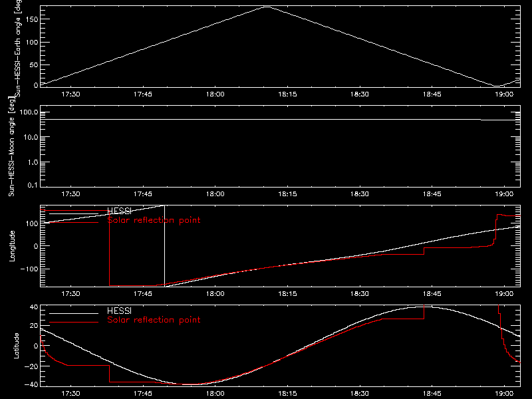
Task: Click the 20 tick on Latitude axis
Action: coord(34,326)
